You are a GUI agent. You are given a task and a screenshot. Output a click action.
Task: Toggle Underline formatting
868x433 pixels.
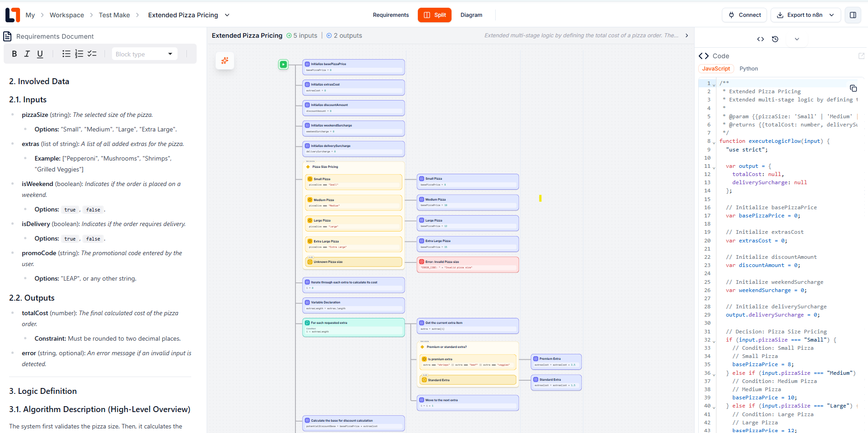point(40,54)
